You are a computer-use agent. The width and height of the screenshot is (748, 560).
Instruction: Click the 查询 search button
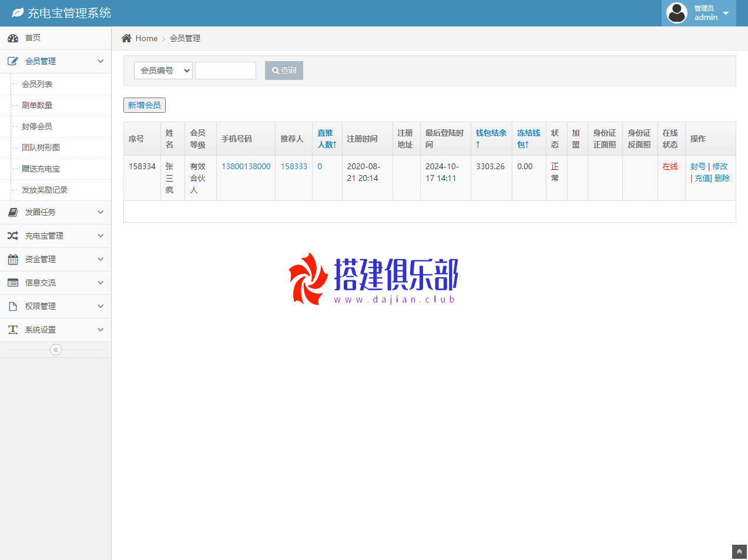pos(284,71)
